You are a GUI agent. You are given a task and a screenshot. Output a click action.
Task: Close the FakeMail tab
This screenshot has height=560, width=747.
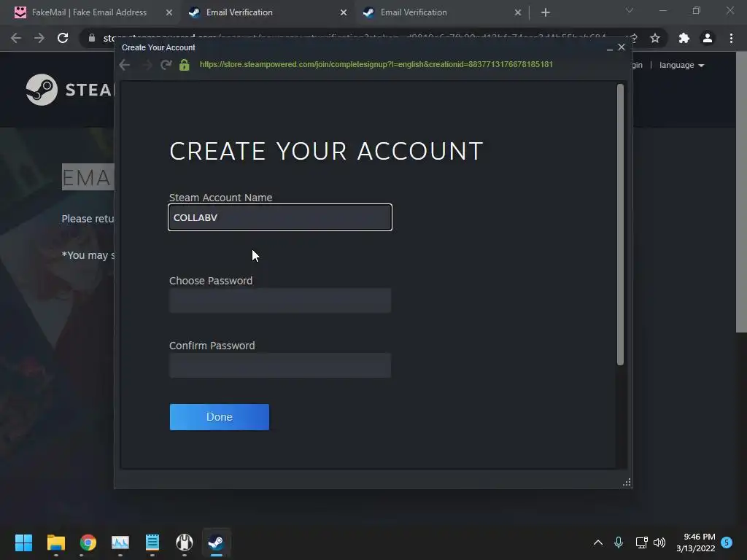[x=169, y=13]
